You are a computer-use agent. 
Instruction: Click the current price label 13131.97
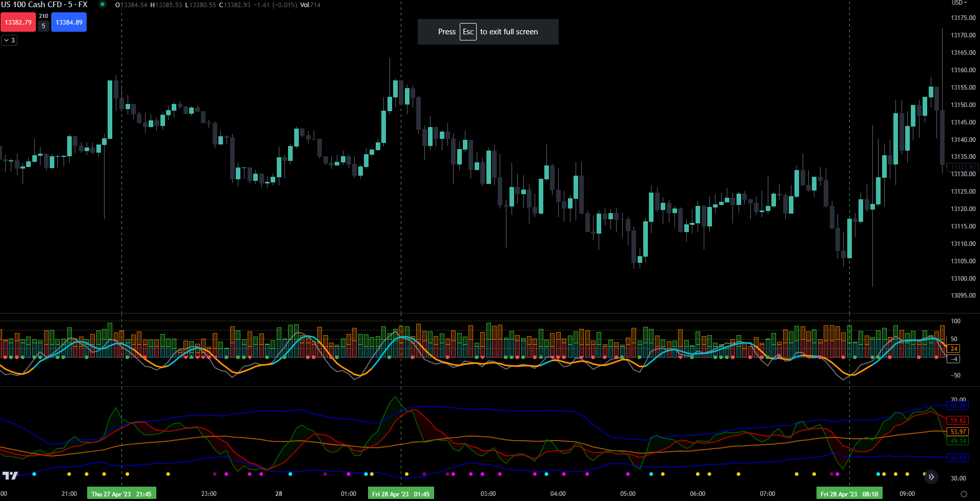pos(963,168)
